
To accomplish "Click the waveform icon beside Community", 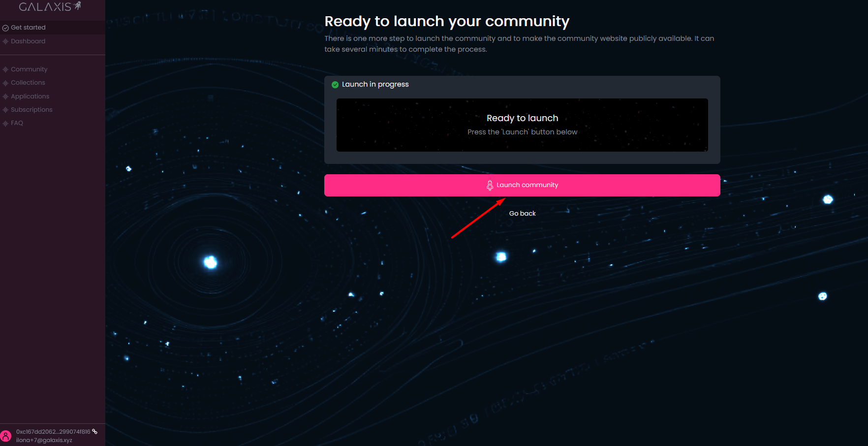I will click(x=5, y=69).
